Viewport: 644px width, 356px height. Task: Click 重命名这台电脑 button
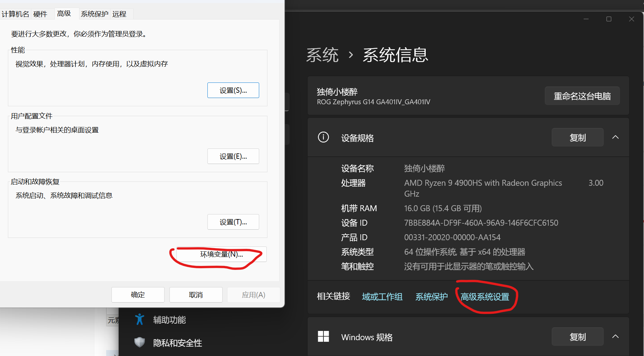pos(582,96)
